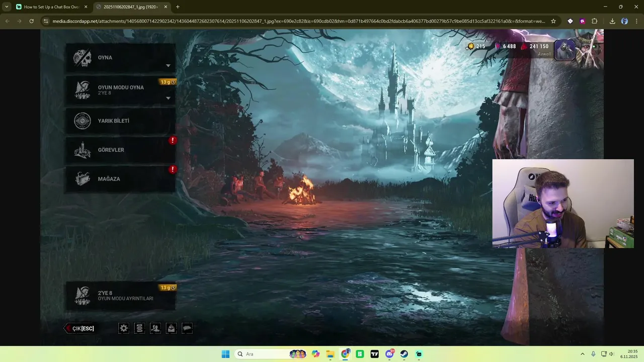The width and height of the screenshot is (644, 362).
Task: Switch to the 20251106202847_1.jpg tab
Action: point(131,7)
